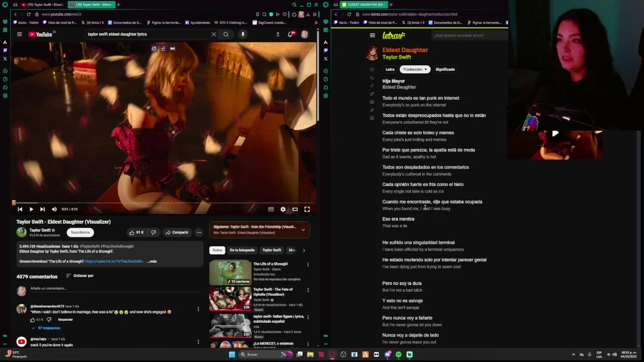Dislike the Eldest Daughter video
The image size is (644, 362).
coord(153,232)
